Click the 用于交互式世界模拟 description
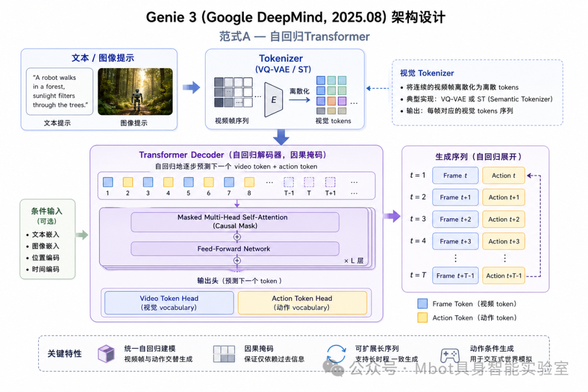Image resolution: width=588 pixels, height=392 pixels. click(x=501, y=359)
